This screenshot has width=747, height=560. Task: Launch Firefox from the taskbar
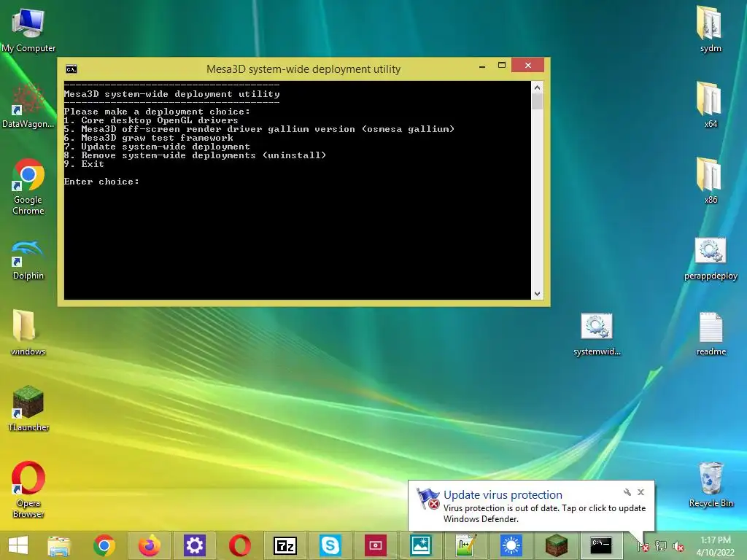150,545
